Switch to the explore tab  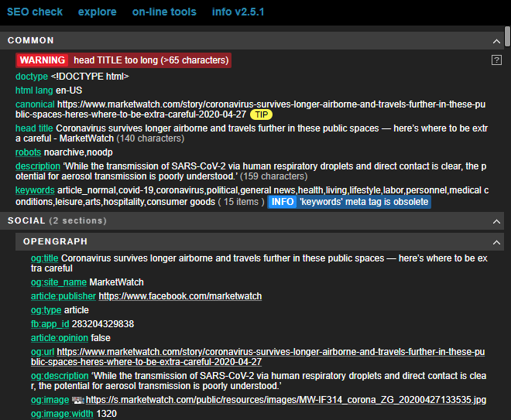(x=97, y=12)
